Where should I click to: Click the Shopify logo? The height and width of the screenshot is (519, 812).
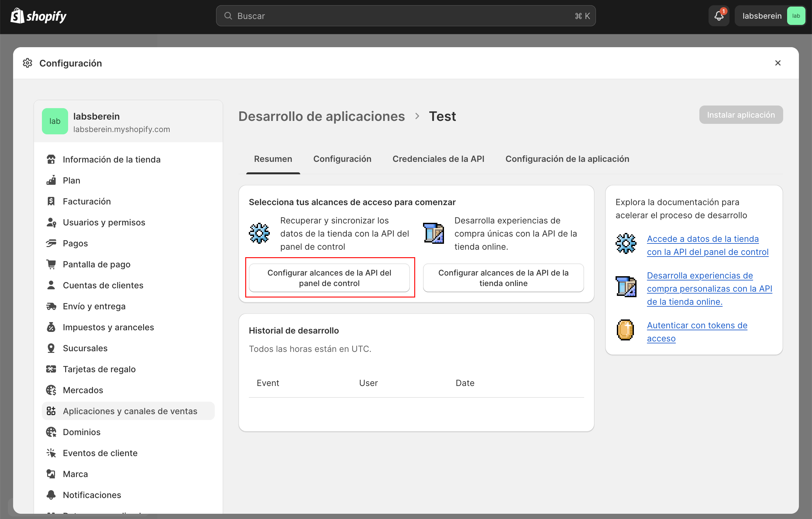pos(38,16)
